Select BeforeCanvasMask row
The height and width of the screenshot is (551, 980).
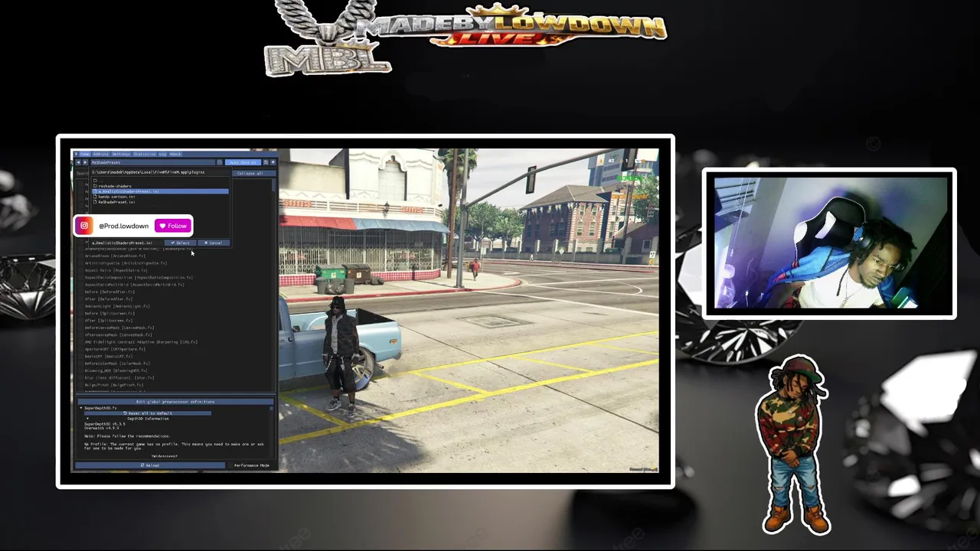click(x=119, y=328)
